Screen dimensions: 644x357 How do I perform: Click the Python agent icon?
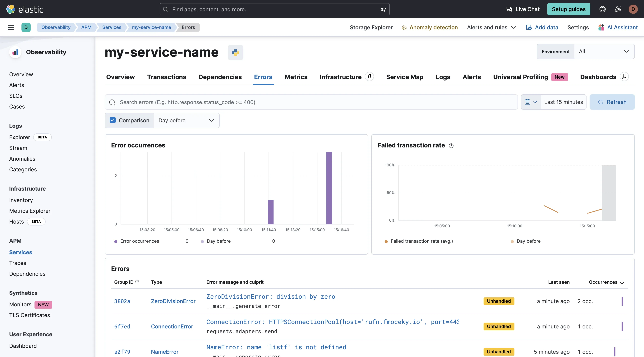pos(235,52)
